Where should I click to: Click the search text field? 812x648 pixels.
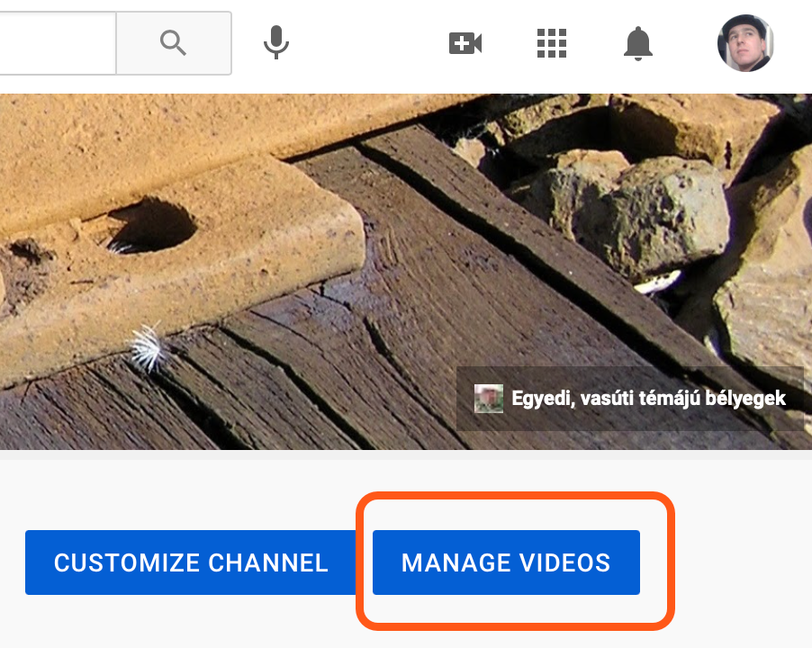tap(58, 43)
